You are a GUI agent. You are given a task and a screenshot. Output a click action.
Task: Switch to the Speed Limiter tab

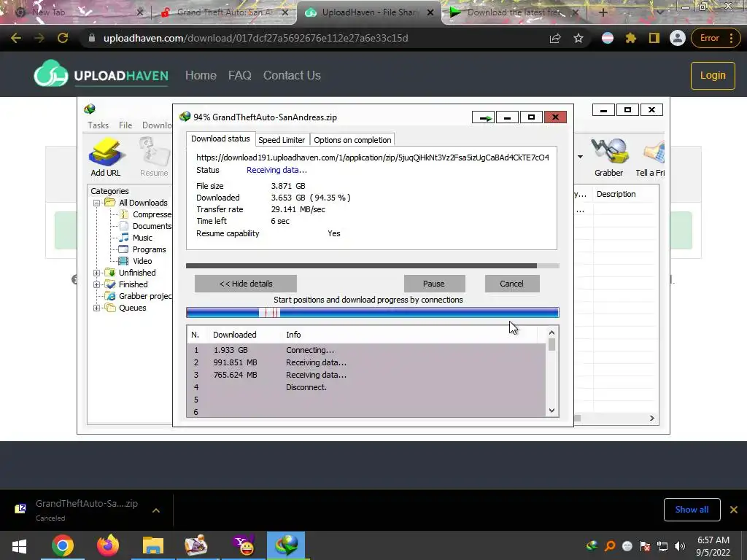282,140
